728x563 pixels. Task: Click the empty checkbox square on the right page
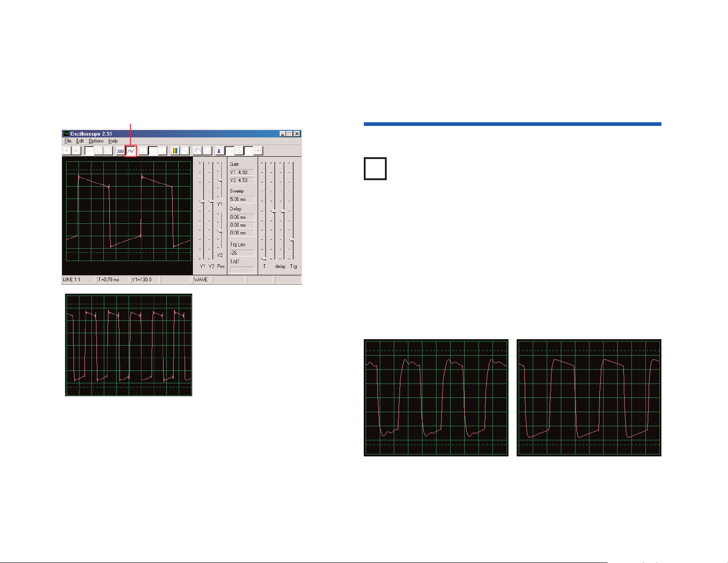375,169
